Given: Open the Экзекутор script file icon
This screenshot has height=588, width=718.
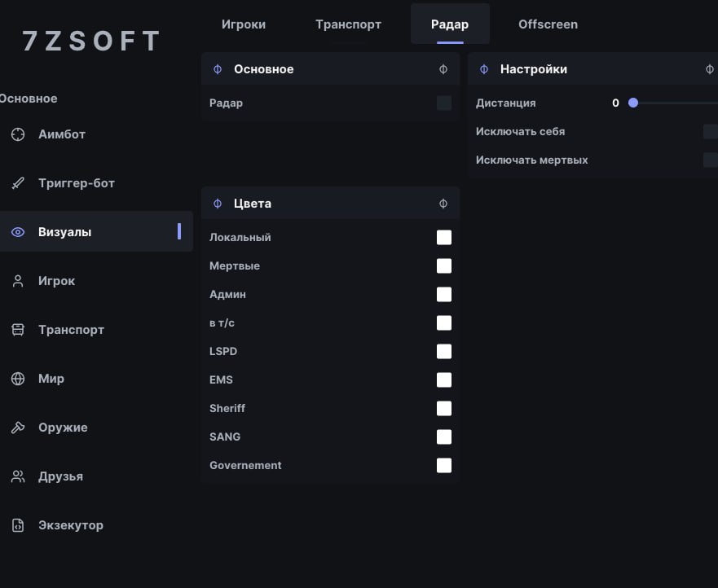Looking at the screenshot, I should pos(18,525).
